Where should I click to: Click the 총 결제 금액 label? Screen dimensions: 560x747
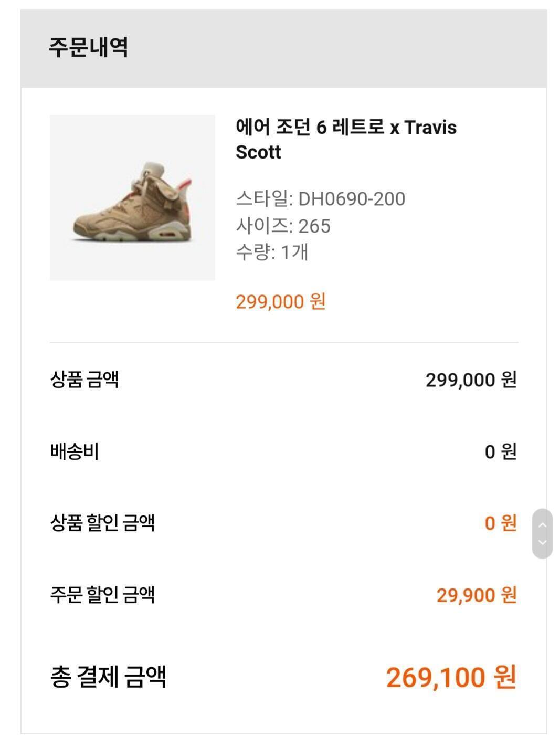(108, 676)
